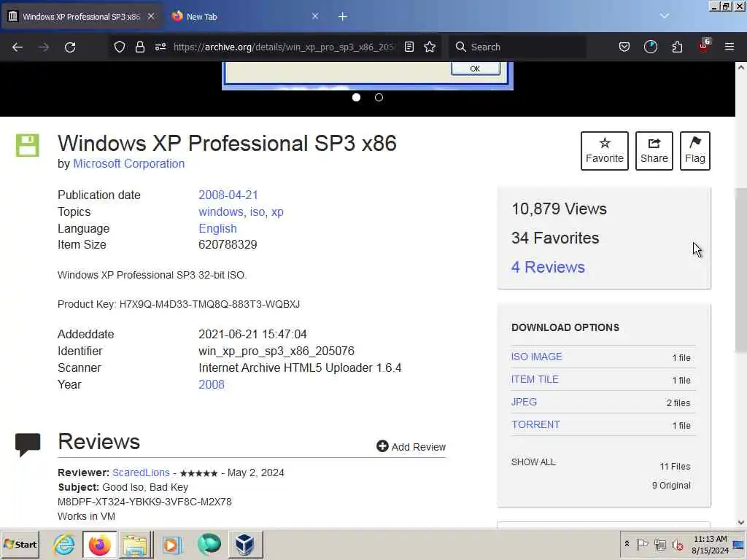The image size is (747, 560).
Task: Open the English language link
Action: tap(217, 228)
